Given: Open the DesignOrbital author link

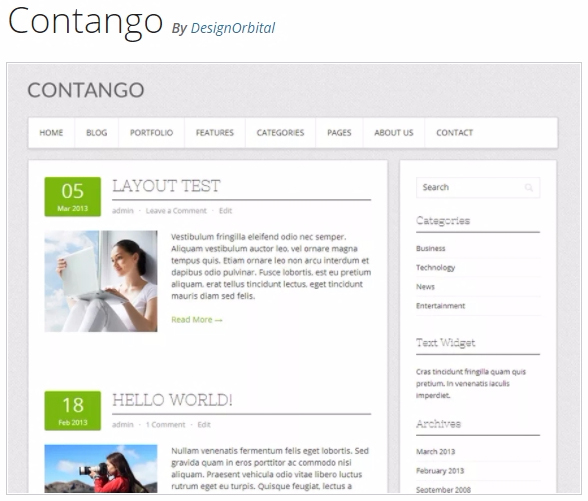Looking at the screenshot, I should tap(232, 28).
